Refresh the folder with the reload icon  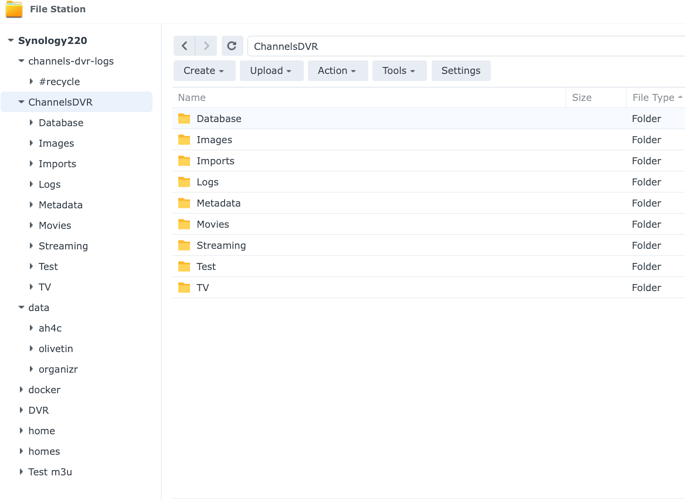click(x=232, y=46)
